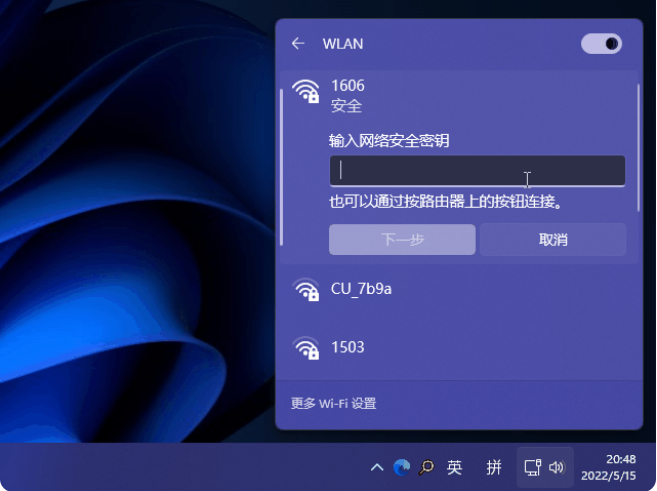Select the CU_7b9a network entry
657x491 pixels.
459,290
